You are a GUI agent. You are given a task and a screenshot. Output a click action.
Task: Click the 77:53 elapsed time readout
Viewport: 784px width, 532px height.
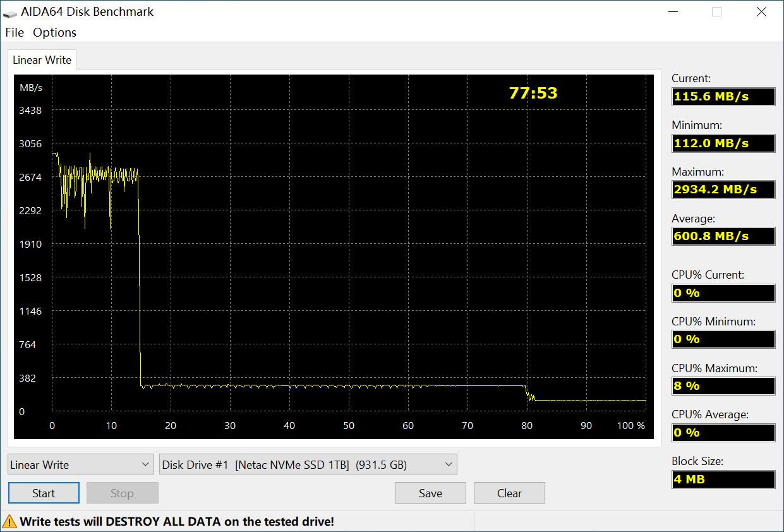pyautogui.click(x=533, y=93)
